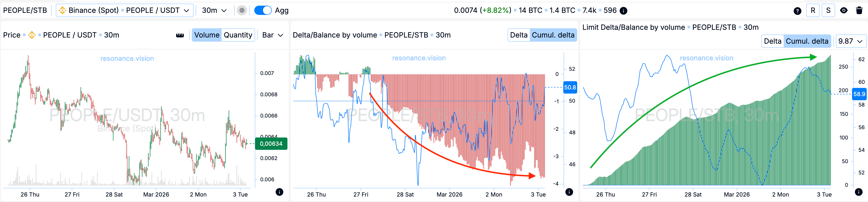Open the Limit Delta chart info icon

[858, 192]
